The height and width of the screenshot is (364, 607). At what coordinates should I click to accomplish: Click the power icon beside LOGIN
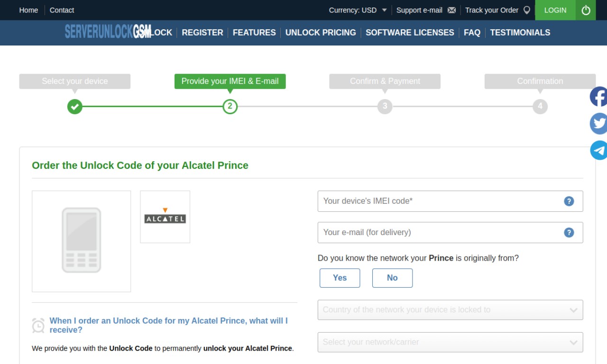click(586, 10)
